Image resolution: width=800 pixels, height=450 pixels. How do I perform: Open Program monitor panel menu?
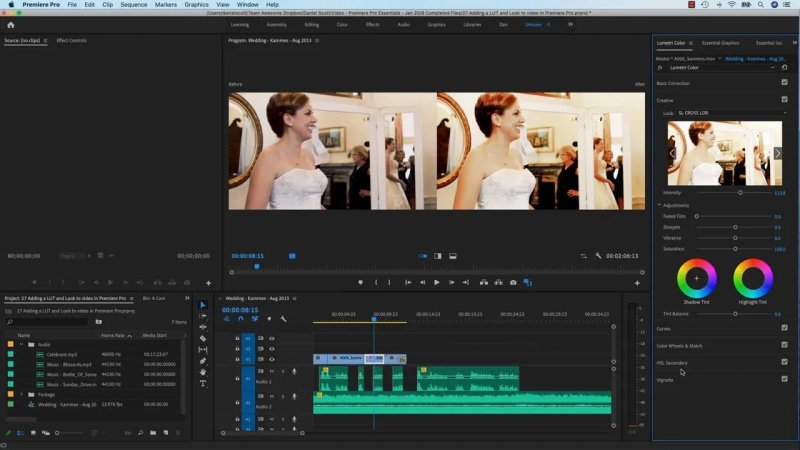coord(317,40)
